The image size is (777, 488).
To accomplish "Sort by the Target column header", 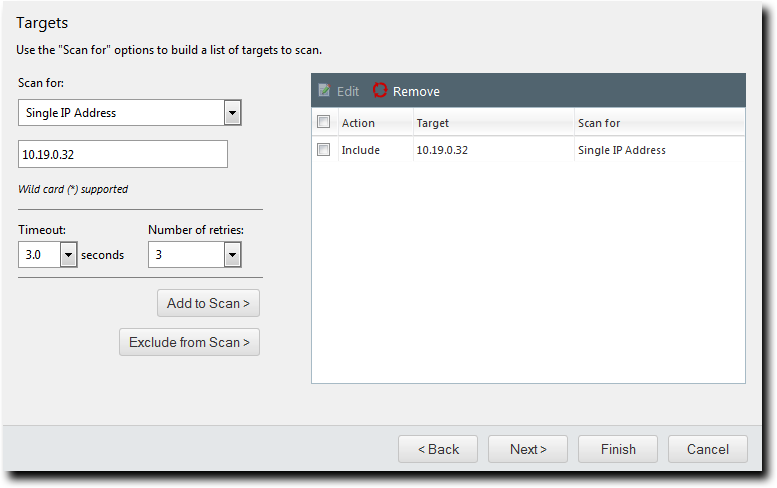I will (494, 122).
